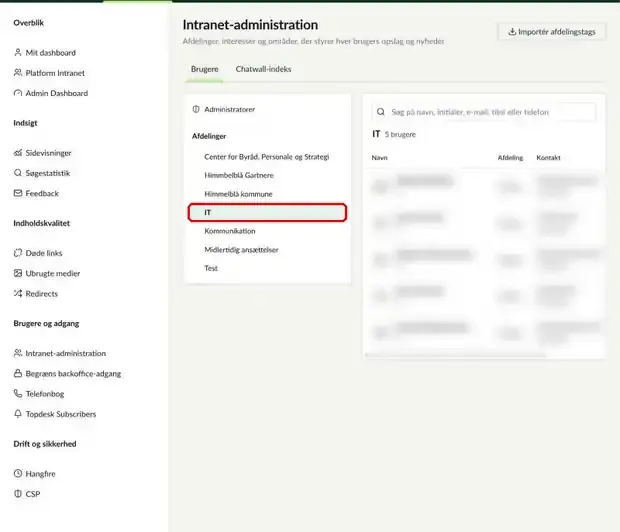Click the '5 brugere' count text

(400, 134)
